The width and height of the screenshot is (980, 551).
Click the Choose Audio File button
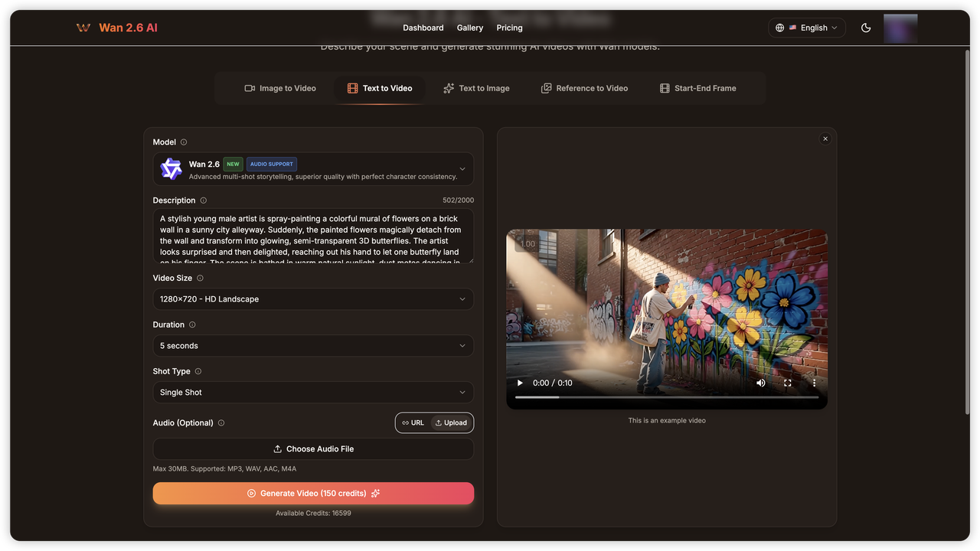coord(313,448)
